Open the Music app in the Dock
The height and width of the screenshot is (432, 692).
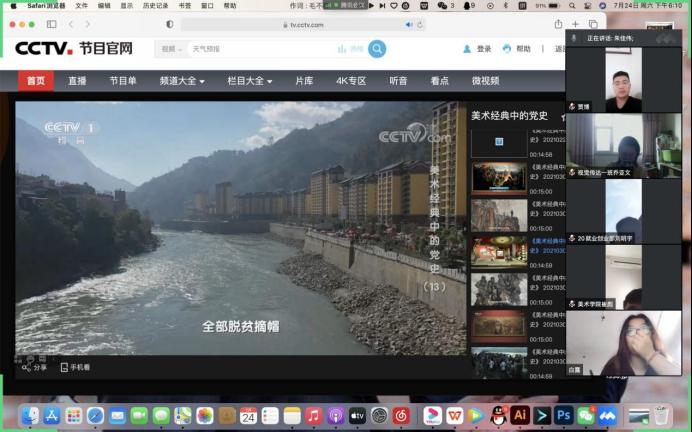pos(313,416)
